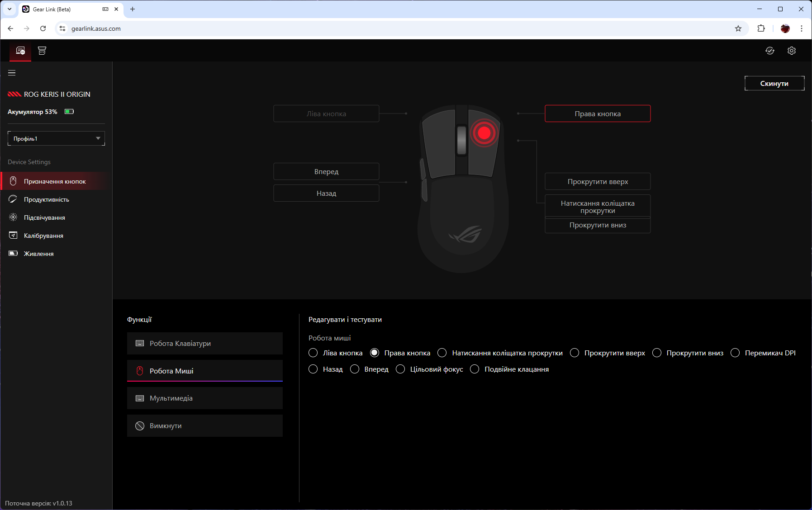
Task: Choose the Вимкнути function
Action: pyautogui.click(x=205, y=426)
